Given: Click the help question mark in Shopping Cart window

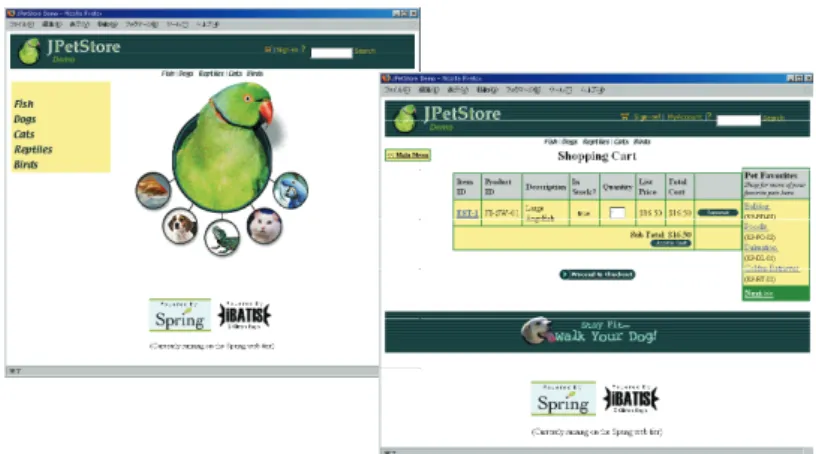Looking at the screenshot, I should coord(708,117).
